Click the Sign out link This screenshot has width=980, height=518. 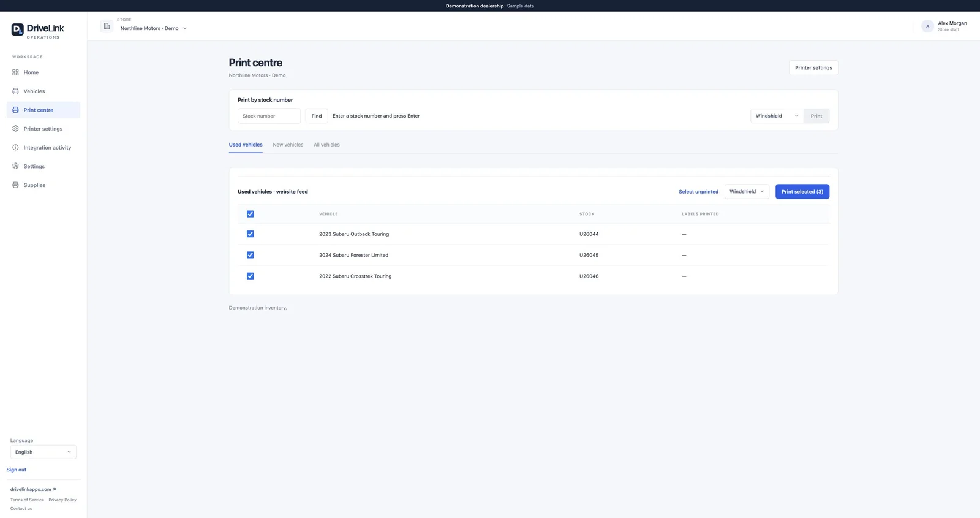click(17, 470)
